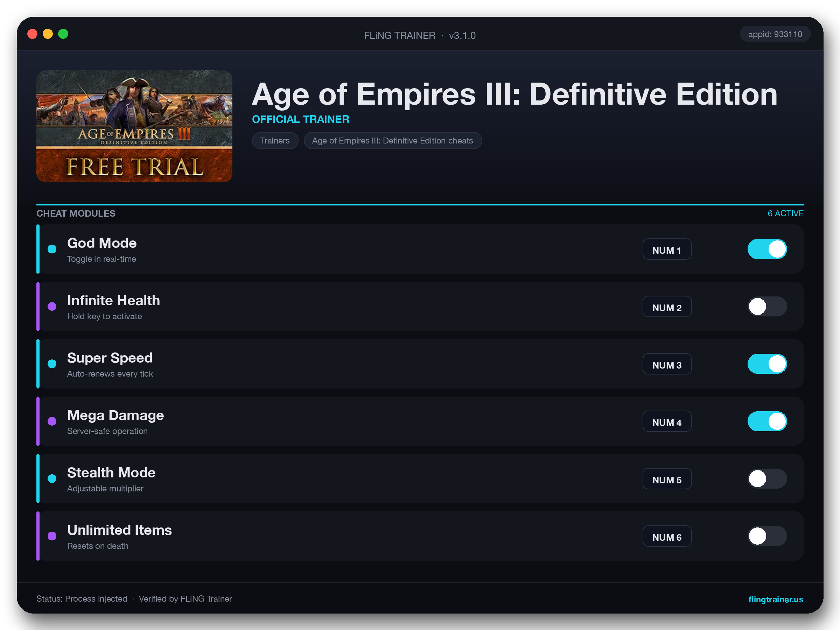The image size is (840, 630).
Task: Open the Age of Empires III cover thumbnail
Action: [134, 126]
